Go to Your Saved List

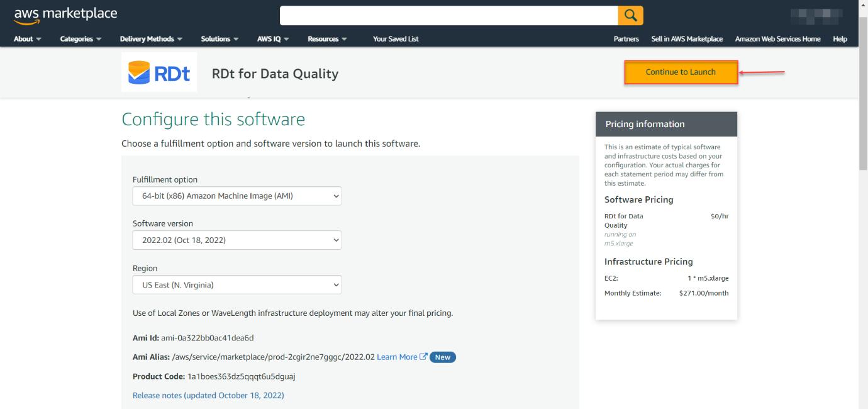[396, 39]
